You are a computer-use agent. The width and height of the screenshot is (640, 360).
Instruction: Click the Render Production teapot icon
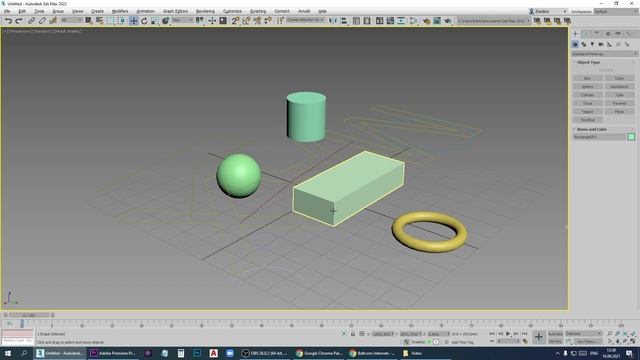point(448,21)
